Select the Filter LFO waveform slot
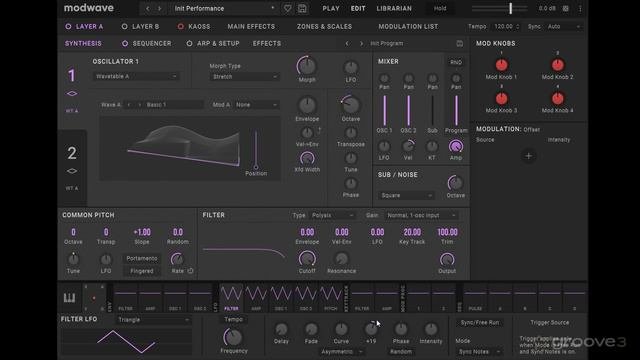The image size is (640, 360). (x=231, y=298)
